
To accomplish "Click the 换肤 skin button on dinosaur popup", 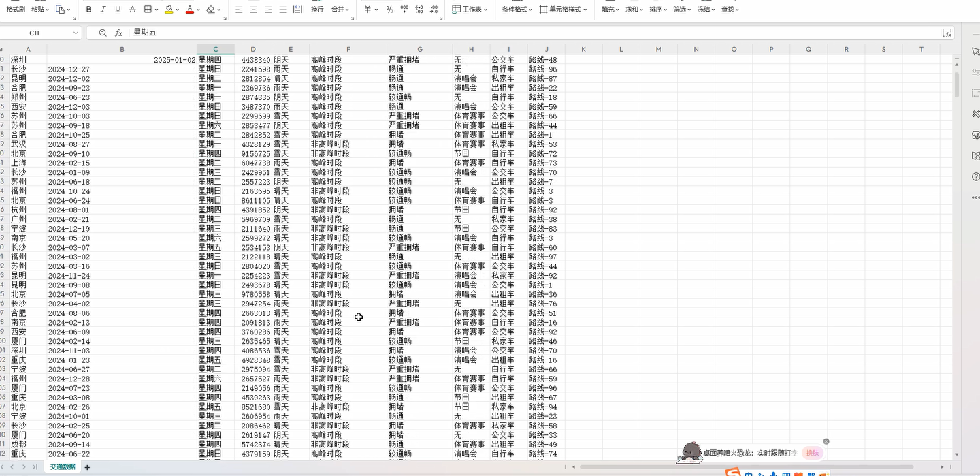I will [813, 453].
